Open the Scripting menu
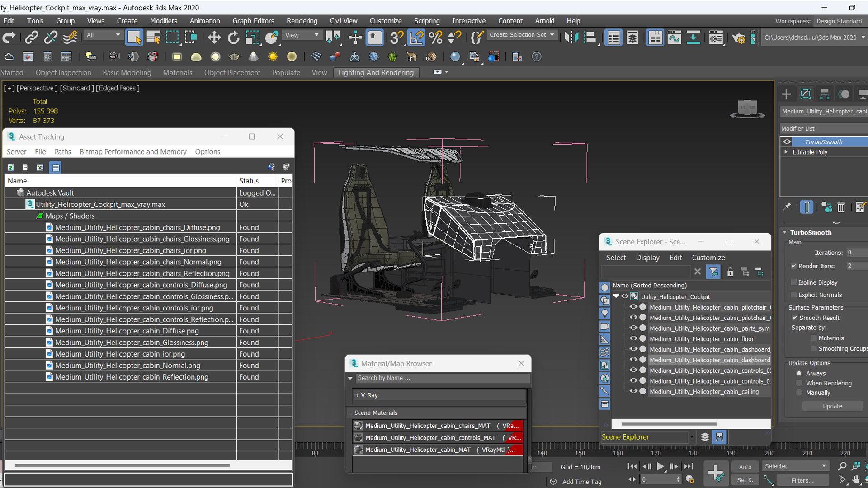Viewport: 868px width, 488px height. point(427,21)
